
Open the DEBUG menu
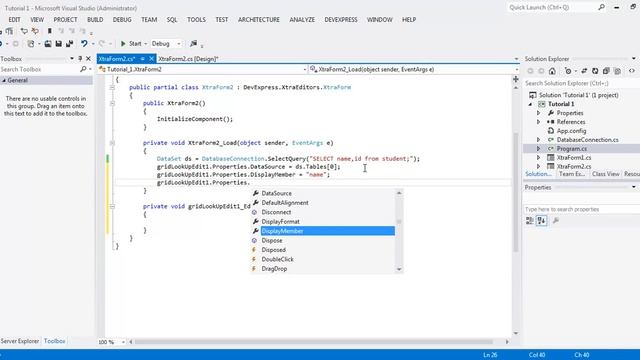pos(122,20)
